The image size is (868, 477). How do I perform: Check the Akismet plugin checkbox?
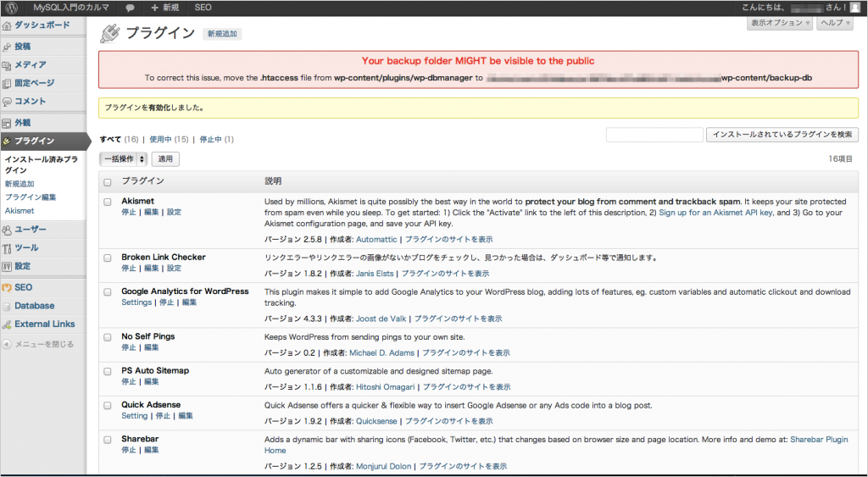(108, 202)
